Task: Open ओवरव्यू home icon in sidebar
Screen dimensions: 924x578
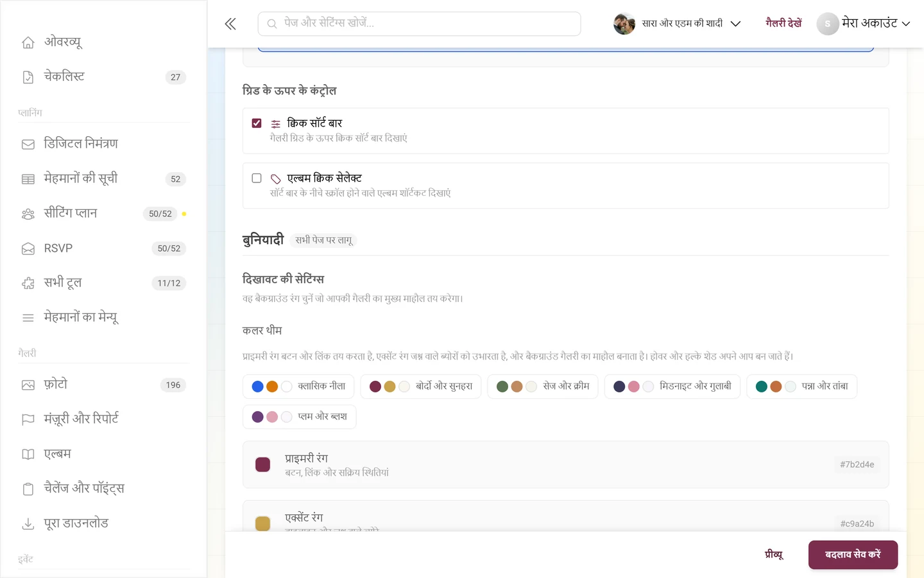Action: (x=28, y=42)
